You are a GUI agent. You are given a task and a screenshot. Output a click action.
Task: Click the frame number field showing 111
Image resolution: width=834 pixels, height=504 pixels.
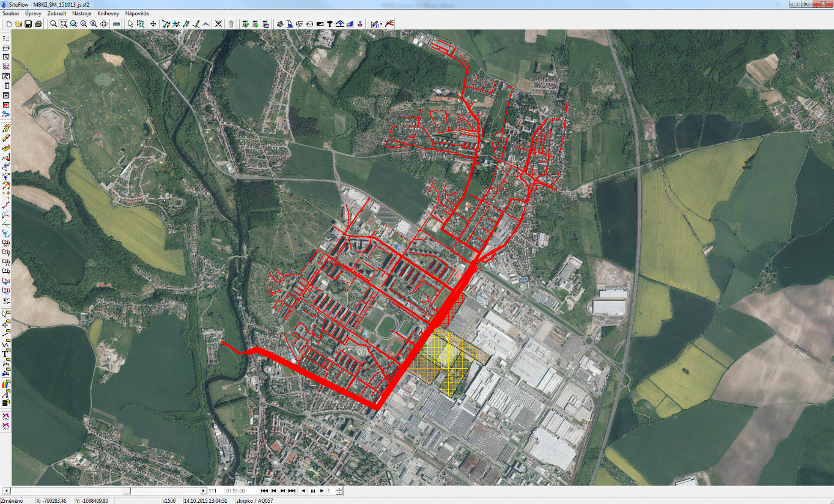tap(213, 490)
